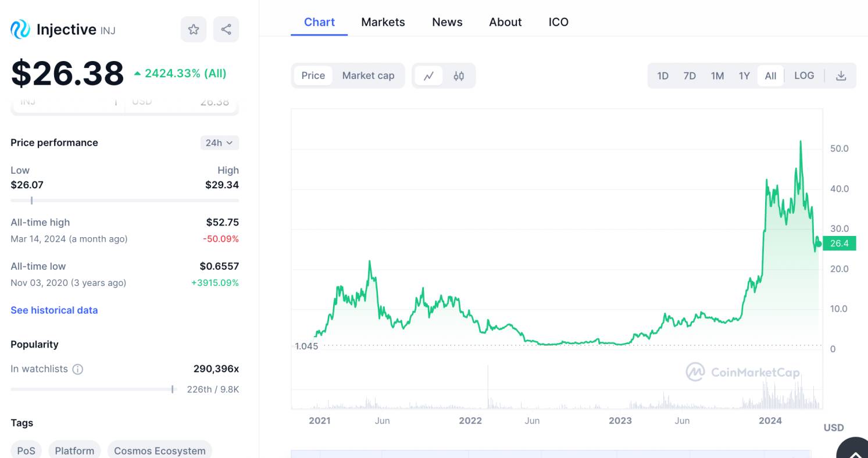Switch to line chart view icon
868x458 pixels.
429,76
